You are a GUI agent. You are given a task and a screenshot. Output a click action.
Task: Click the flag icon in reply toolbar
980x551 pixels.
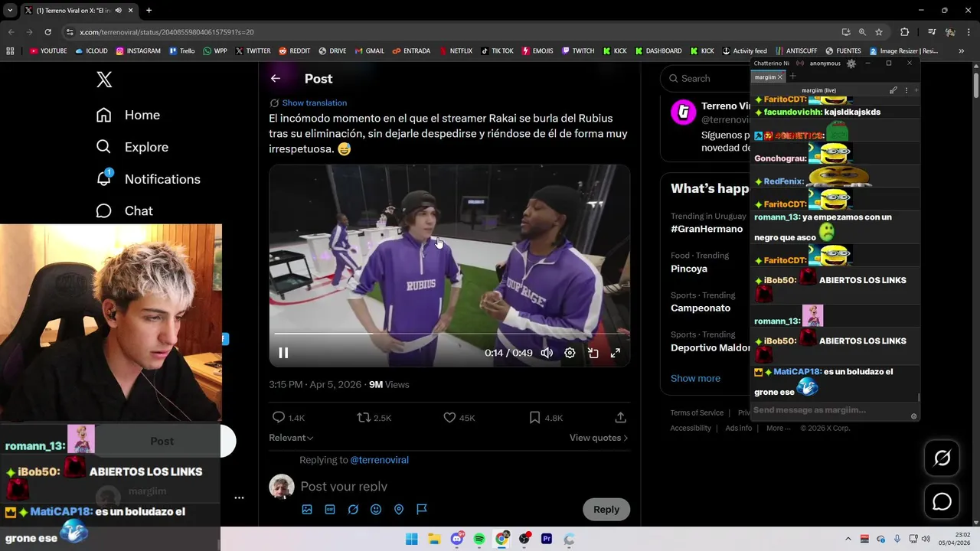(x=422, y=509)
